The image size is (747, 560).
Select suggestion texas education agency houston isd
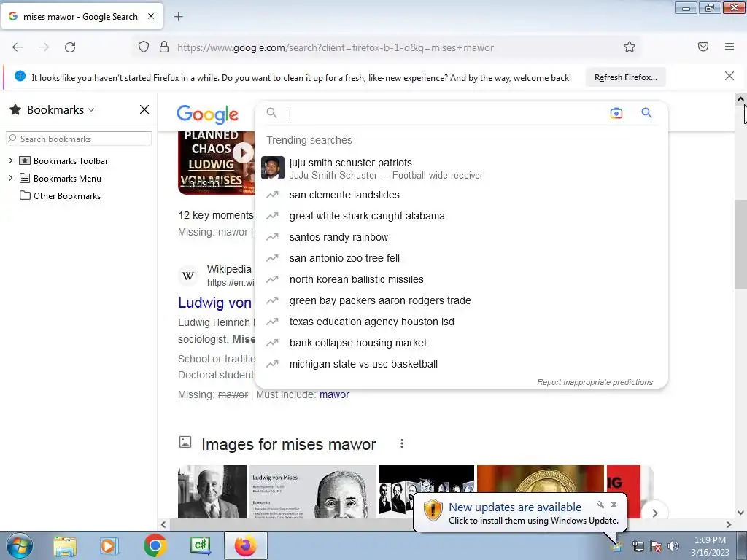(x=462, y=322)
